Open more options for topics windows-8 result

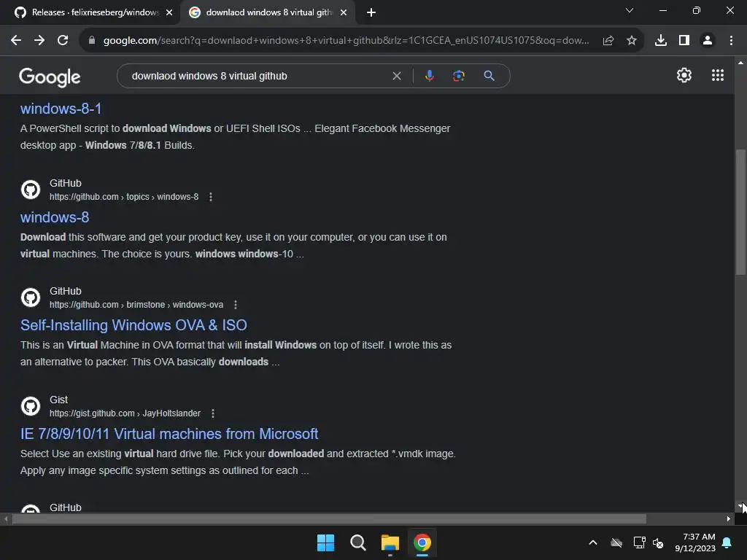tap(211, 197)
